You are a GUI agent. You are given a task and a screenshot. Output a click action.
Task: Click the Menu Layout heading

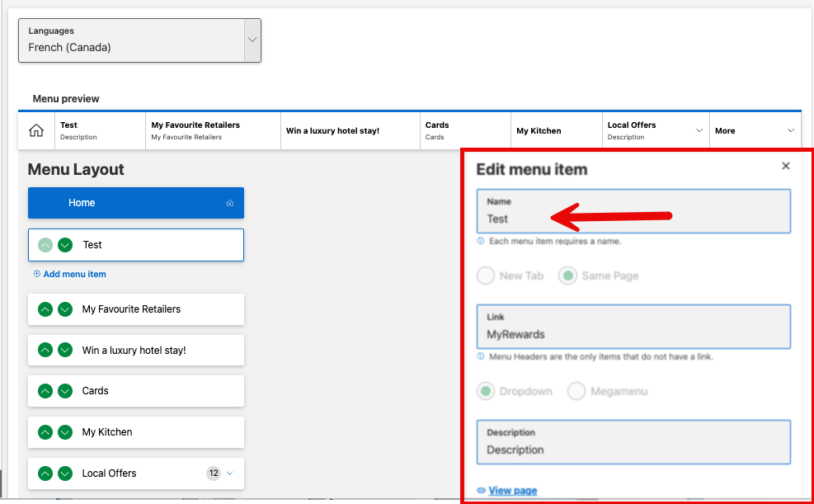pyautogui.click(x=76, y=170)
